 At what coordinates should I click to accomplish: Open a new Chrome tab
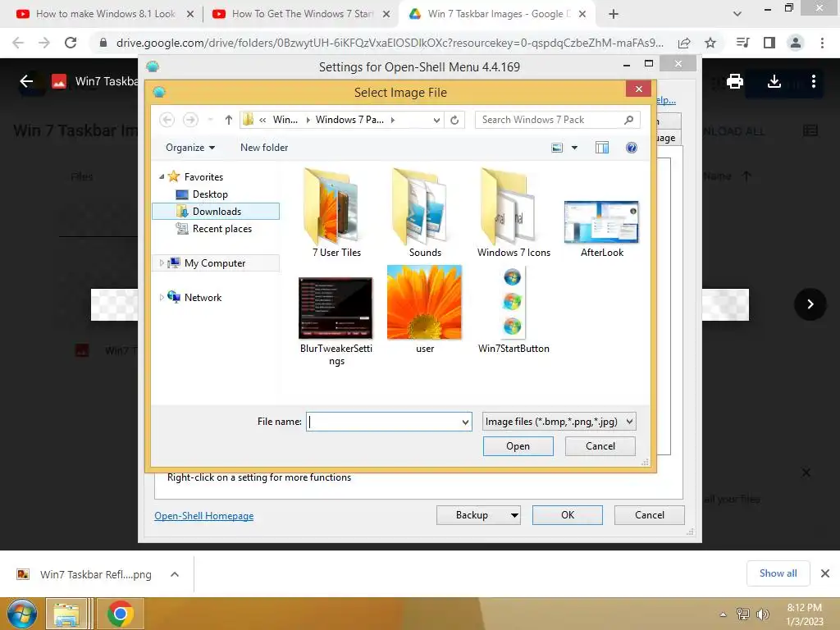[x=614, y=14]
